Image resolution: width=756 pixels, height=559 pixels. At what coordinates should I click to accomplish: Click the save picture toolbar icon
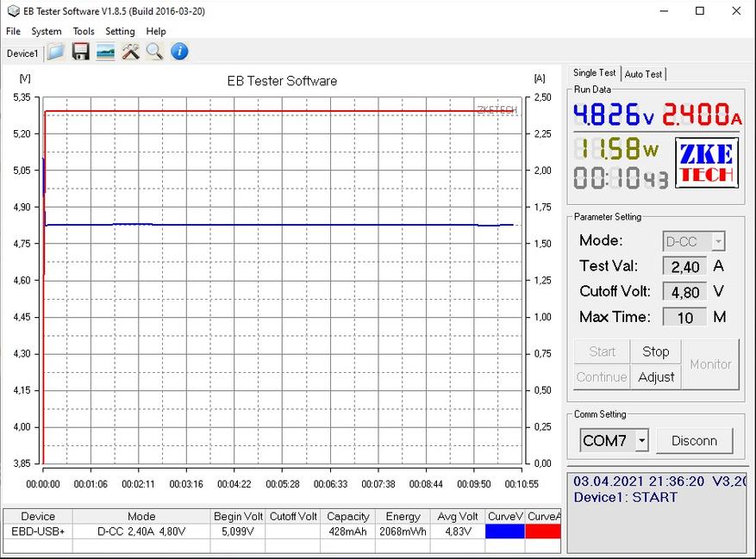(105, 52)
